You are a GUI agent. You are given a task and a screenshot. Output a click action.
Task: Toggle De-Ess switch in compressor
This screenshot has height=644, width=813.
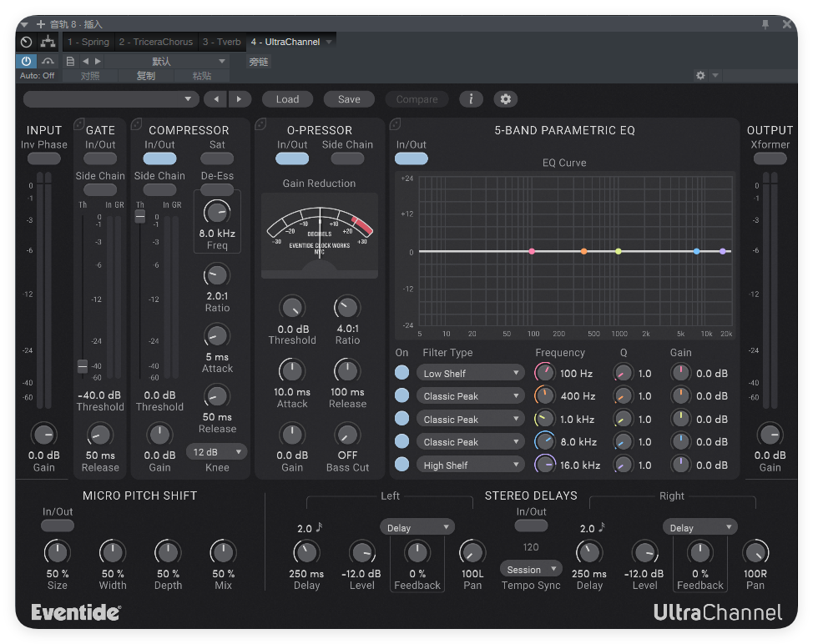(x=217, y=189)
